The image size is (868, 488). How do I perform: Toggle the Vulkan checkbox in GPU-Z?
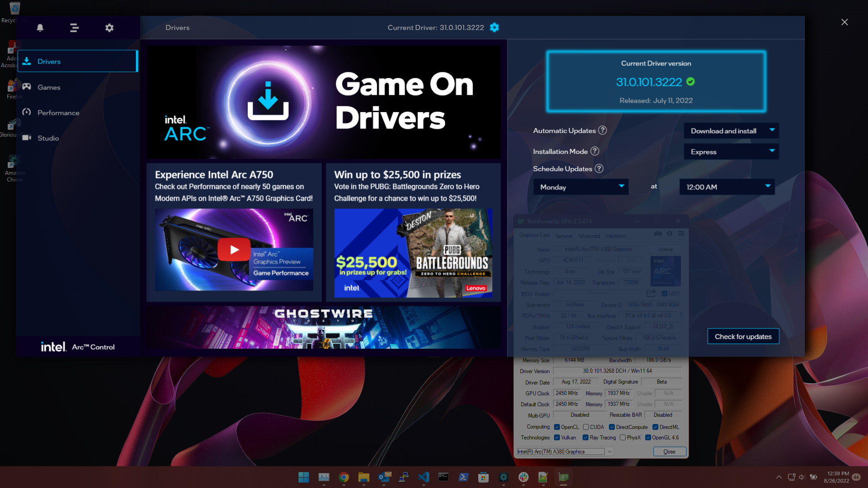(x=557, y=438)
